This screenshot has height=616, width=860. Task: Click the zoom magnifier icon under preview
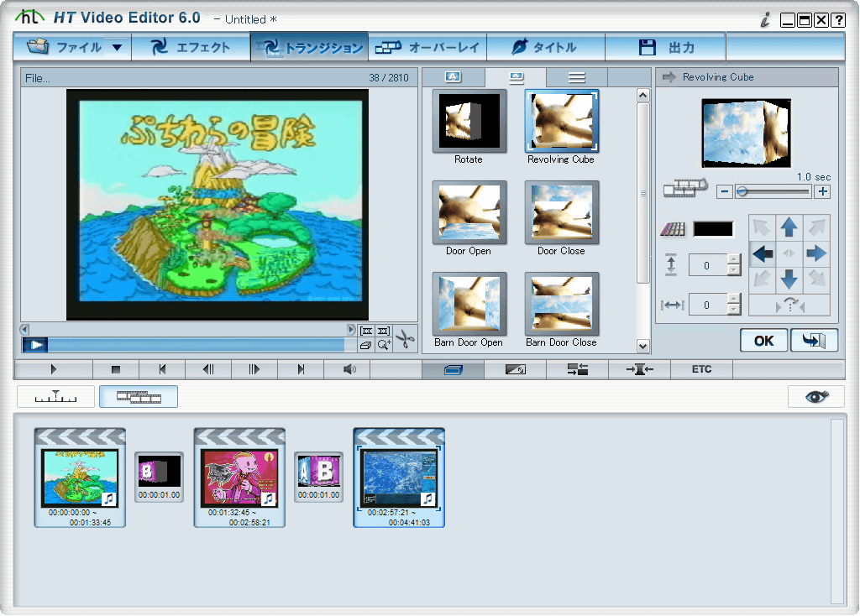[x=384, y=345]
